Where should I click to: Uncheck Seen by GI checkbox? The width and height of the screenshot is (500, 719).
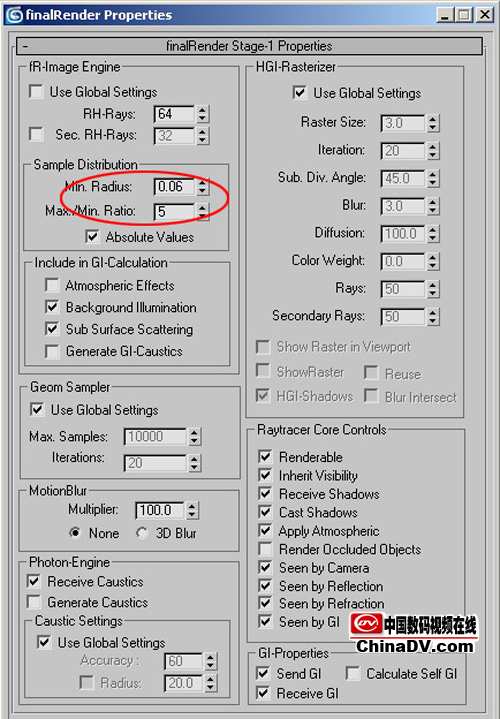265,621
